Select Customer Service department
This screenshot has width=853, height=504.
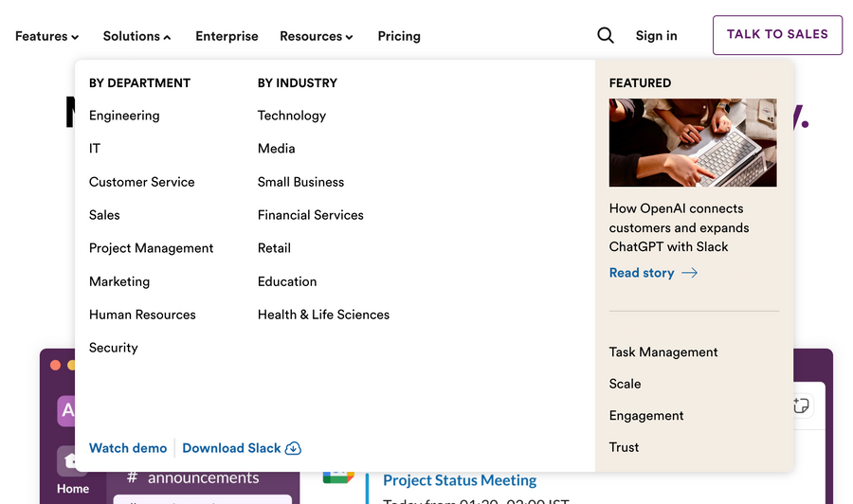tap(142, 182)
